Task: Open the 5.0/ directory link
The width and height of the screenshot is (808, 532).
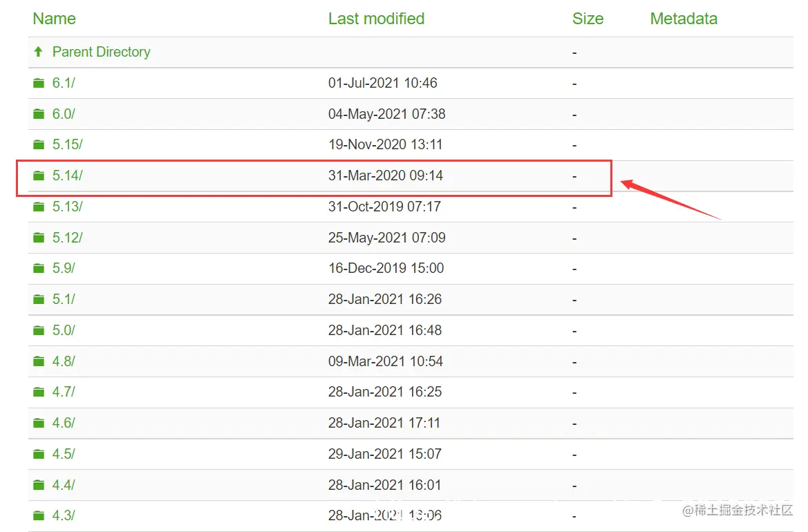Action: coord(64,330)
